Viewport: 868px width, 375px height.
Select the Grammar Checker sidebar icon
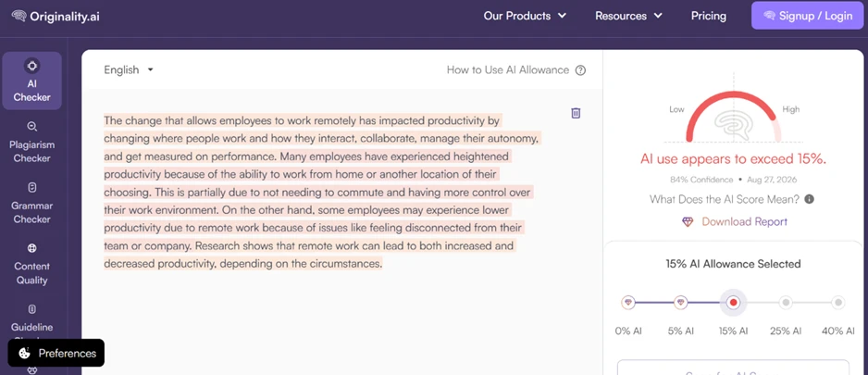pos(32,187)
